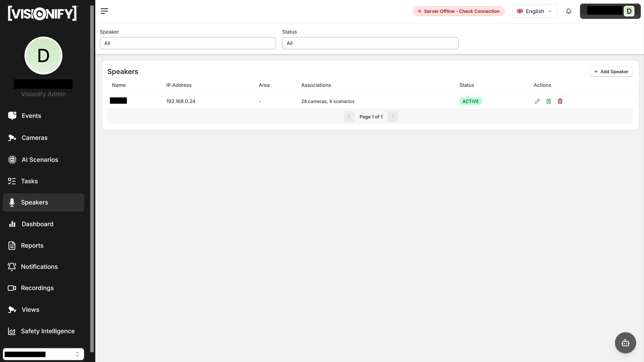The image size is (644, 362).
Task: Click the sidebar vertical scrollbar
Action: pyautogui.click(x=92, y=178)
